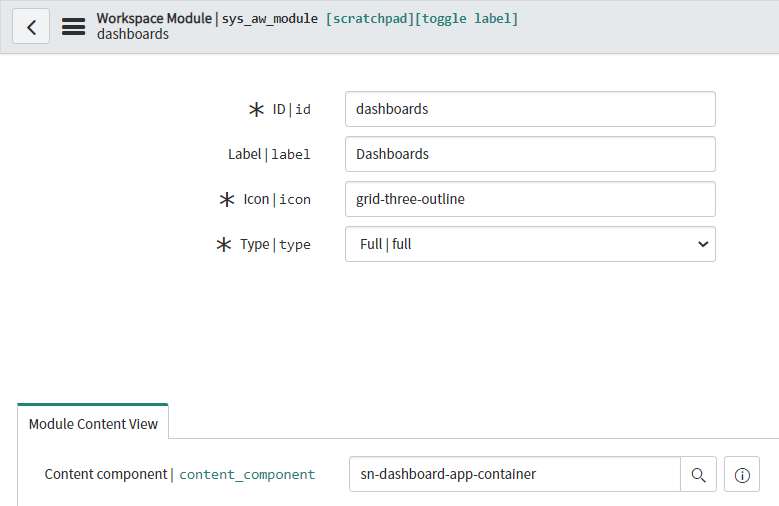The height and width of the screenshot is (506, 779).
Task: Click the Label | label field label
Action: (x=269, y=155)
